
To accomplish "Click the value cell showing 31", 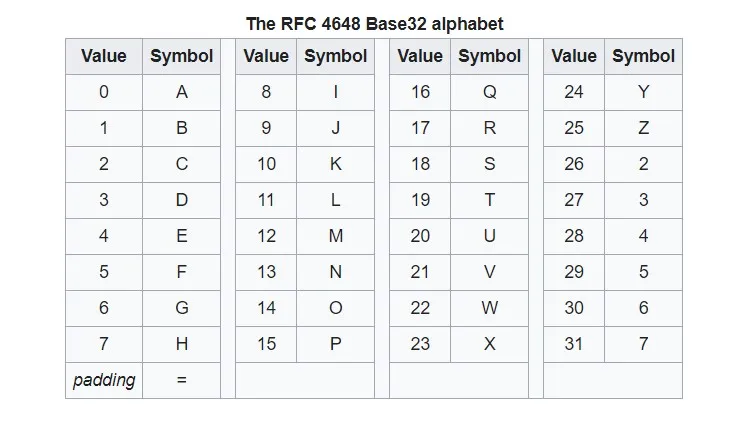I will [574, 344].
